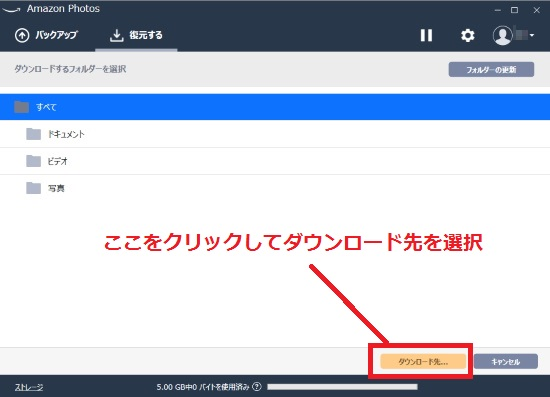
Task: Click the キャンセル button
Action: coord(505,362)
